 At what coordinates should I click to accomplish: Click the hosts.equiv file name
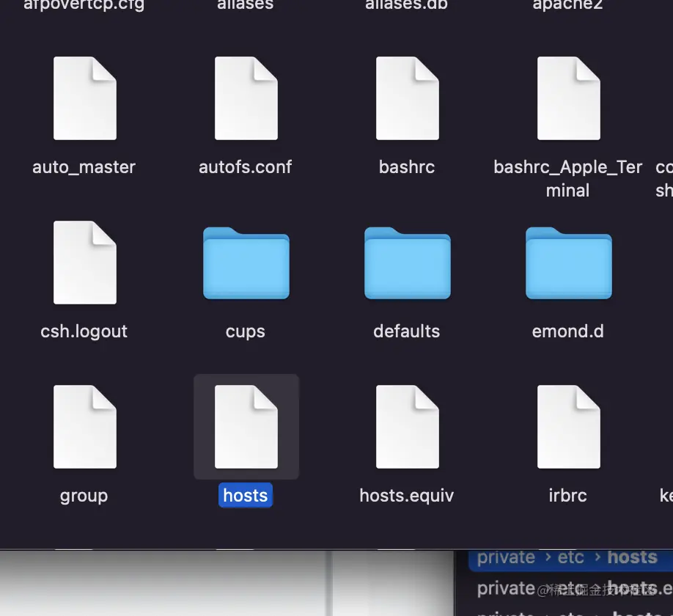pyautogui.click(x=407, y=496)
